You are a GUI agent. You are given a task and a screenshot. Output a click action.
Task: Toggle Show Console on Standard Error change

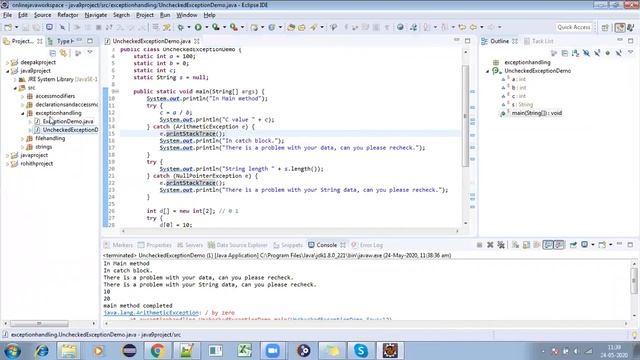(x=559, y=245)
